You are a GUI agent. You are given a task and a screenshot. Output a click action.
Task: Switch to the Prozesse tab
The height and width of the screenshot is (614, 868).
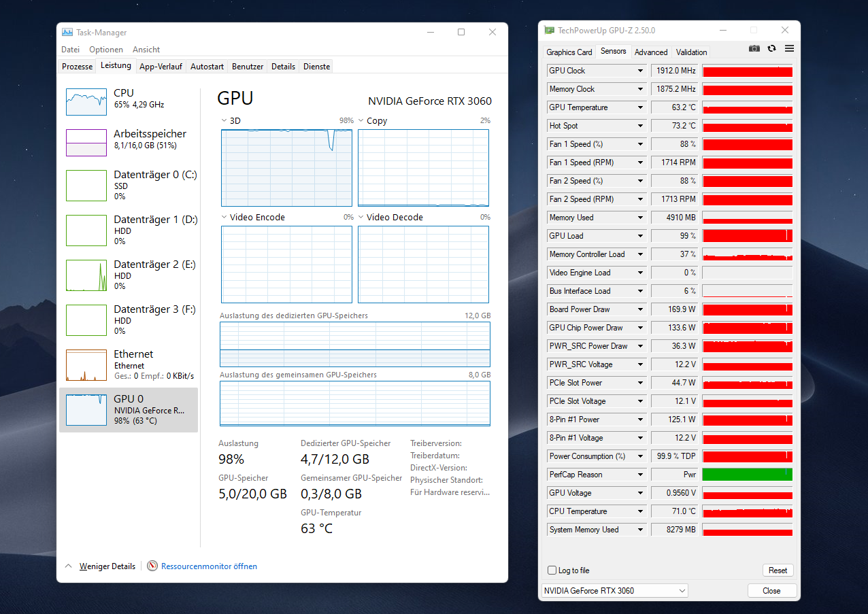point(77,66)
